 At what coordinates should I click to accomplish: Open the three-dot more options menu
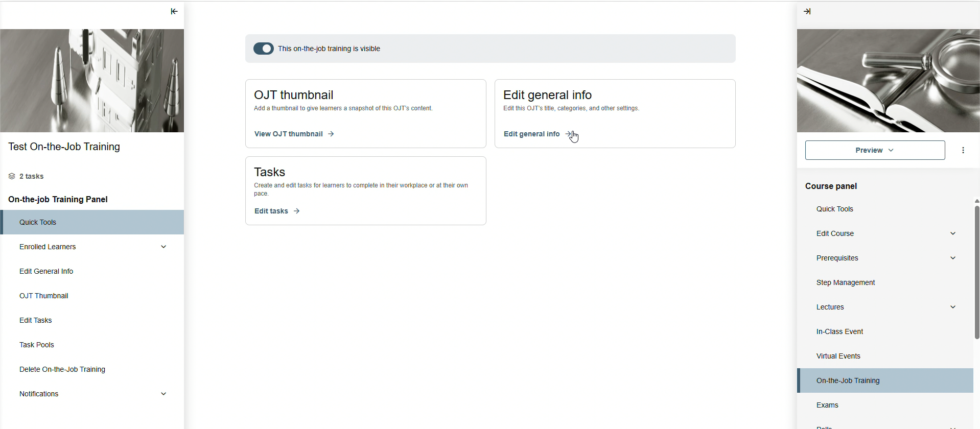(x=963, y=150)
